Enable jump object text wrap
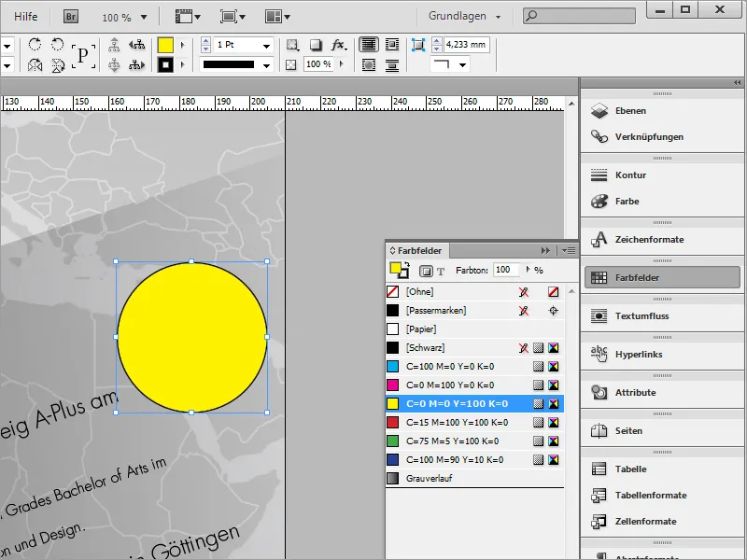This screenshot has height=560, width=747. point(392,64)
